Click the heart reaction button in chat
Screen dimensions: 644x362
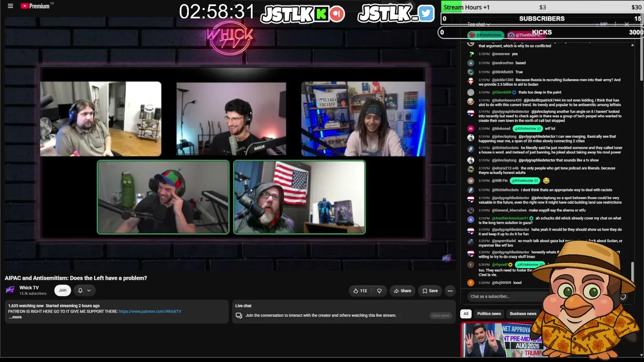(623, 297)
